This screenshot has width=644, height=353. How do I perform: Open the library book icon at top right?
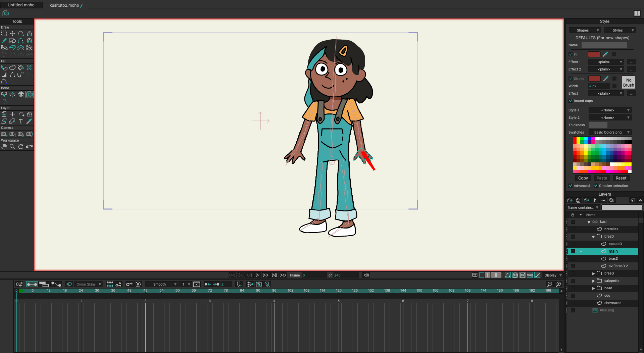click(637, 13)
